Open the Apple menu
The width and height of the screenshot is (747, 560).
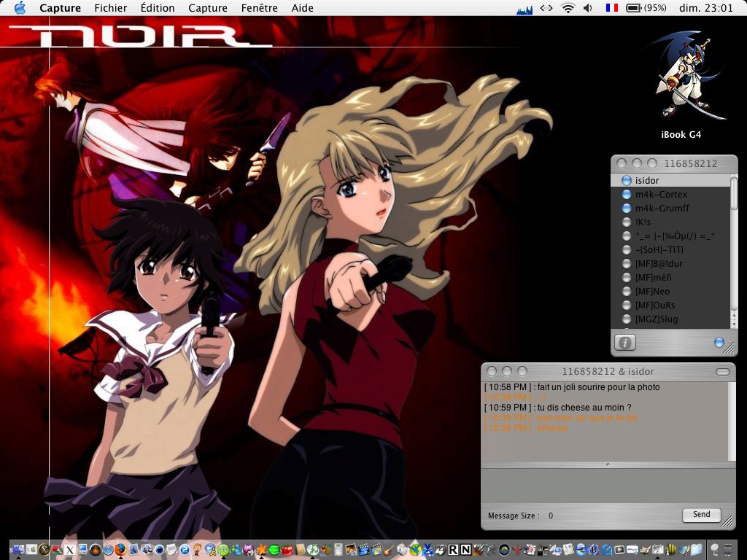click(x=20, y=7)
